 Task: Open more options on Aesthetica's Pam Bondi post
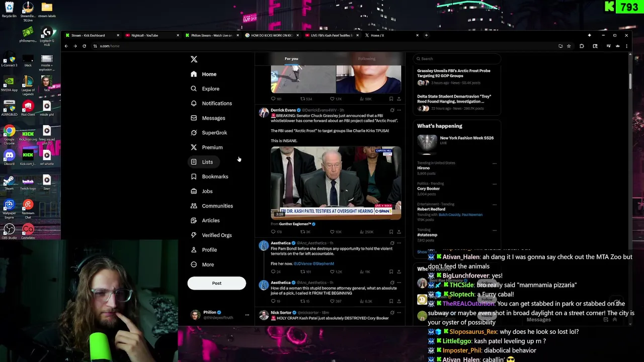click(x=399, y=243)
